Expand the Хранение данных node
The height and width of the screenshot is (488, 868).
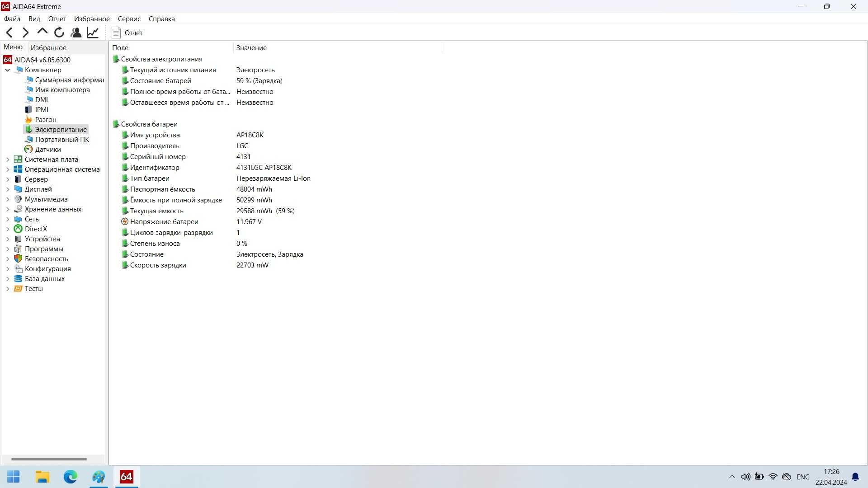(x=8, y=209)
